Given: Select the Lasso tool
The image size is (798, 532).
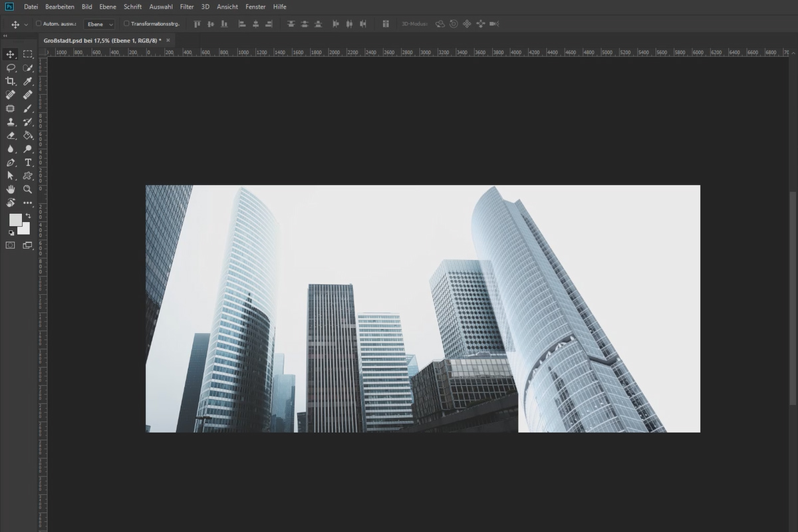Looking at the screenshot, I should point(11,68).
